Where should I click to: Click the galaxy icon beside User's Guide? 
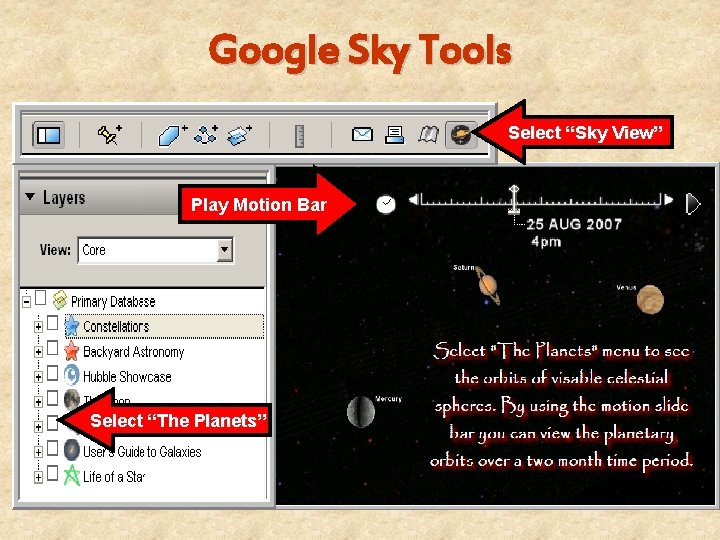72,450
